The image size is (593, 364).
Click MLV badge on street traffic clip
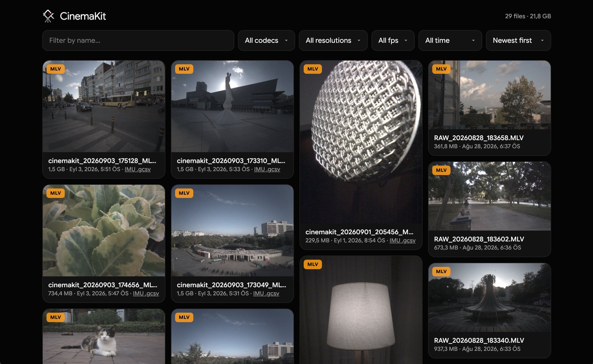pos(56,69)
